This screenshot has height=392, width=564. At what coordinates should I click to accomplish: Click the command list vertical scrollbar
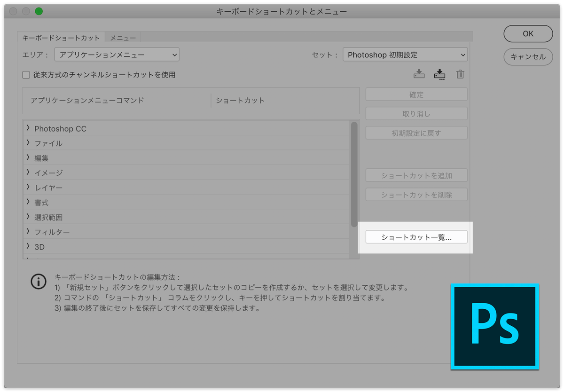354,174
